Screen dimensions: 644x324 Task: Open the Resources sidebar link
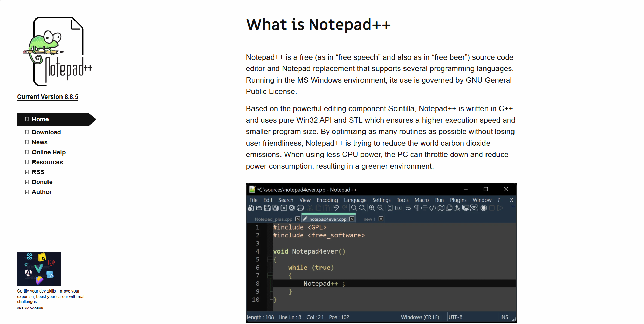tap(47, 162)
